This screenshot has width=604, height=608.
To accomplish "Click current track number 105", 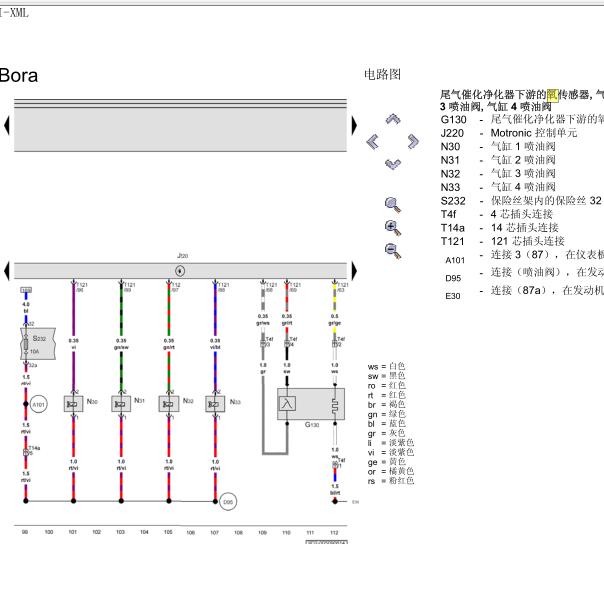I will pyautogui.click(x=168, y=532).
